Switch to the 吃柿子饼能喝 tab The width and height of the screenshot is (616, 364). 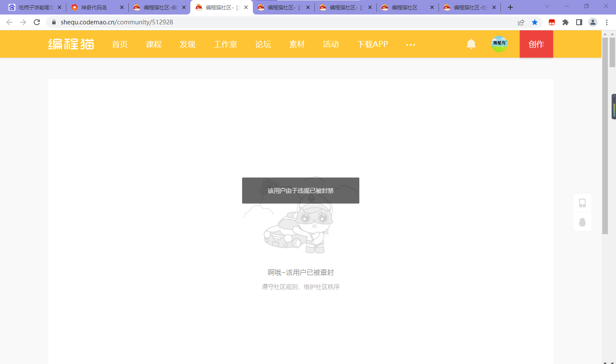(34, 7)
